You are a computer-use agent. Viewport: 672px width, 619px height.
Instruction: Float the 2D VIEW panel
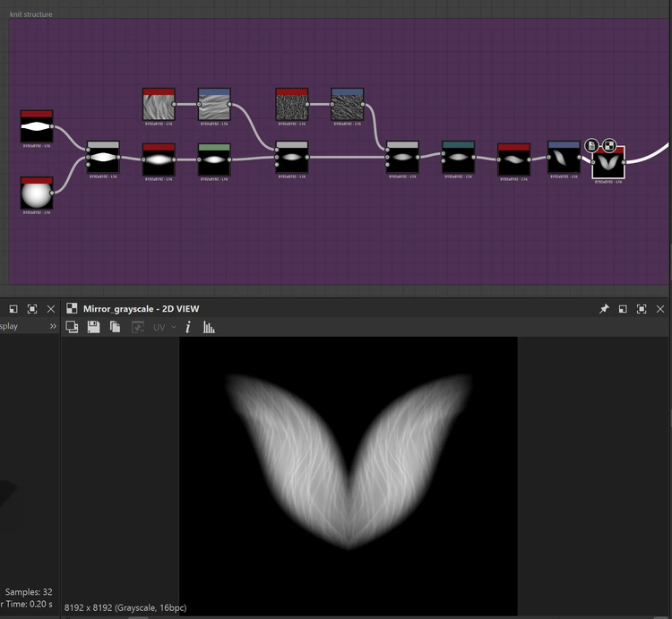pyautogui.click(x=623, y=308)
